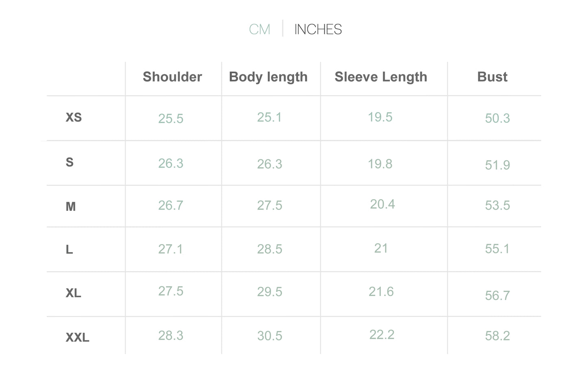
Task: Click L sleeve length value 21
Action: pos(381,248)
